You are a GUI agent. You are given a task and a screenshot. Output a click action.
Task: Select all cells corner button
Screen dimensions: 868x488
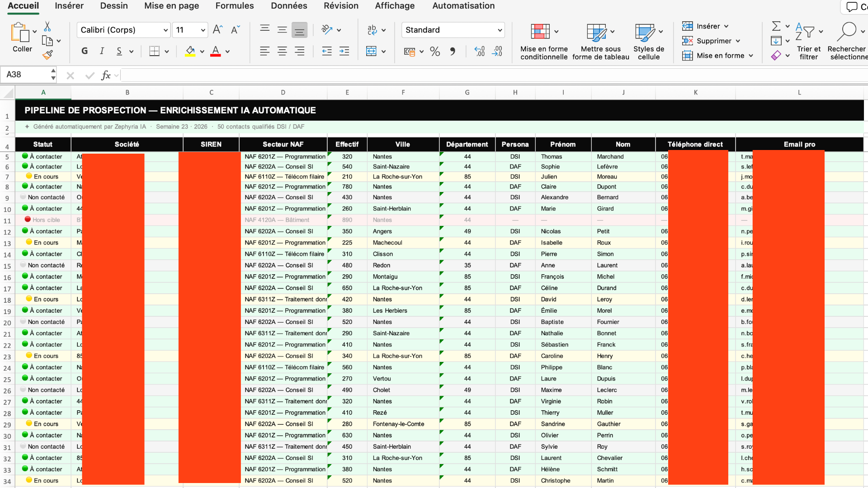coord(8,93)
